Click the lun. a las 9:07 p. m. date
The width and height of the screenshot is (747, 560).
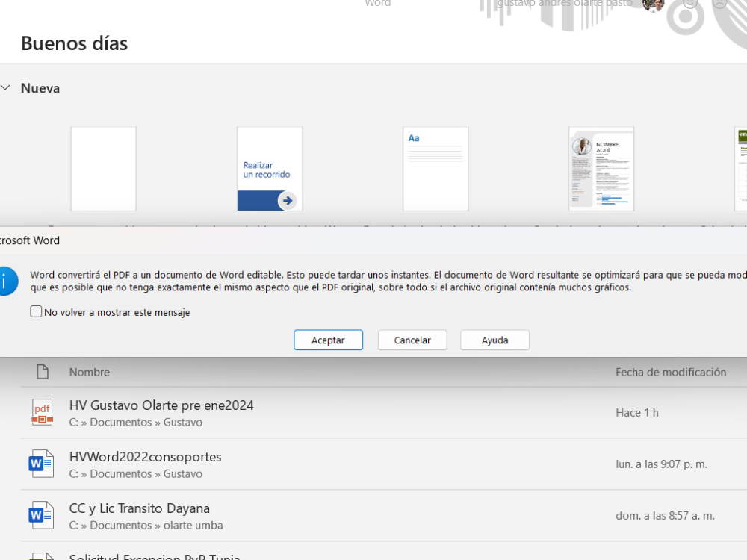pyautogui.click(x=661, y=464)
